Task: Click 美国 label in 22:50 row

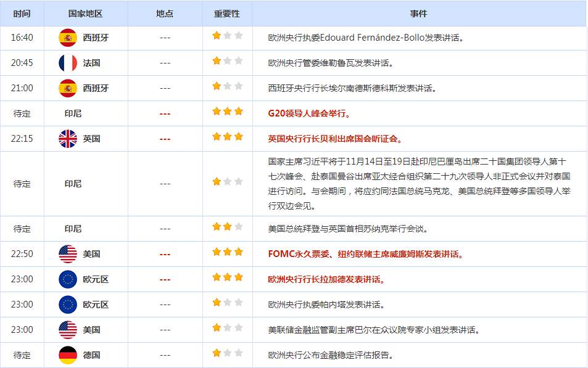Action: [x=91, y=254]
